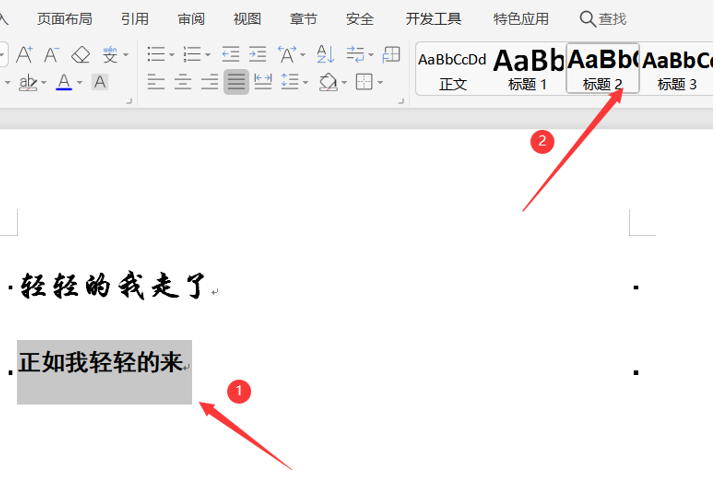Apply font color with blue-underlined A
The height and width of the screenshot is (485, 716).
(64, 82)
